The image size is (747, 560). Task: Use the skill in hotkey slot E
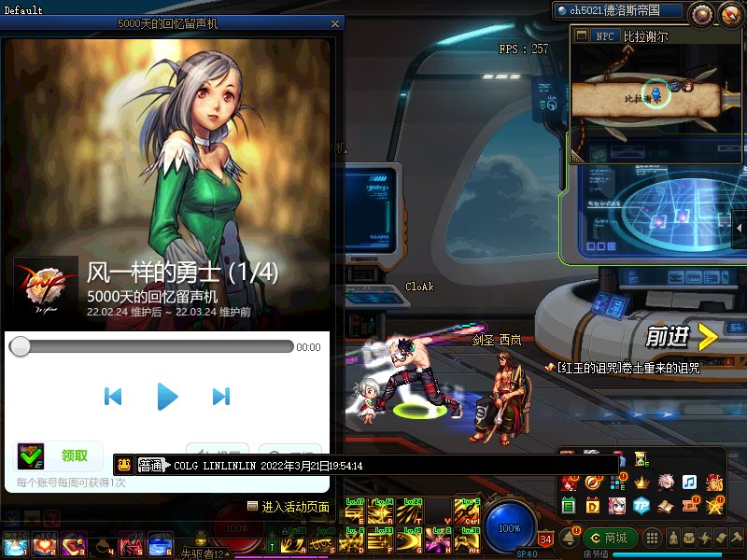(355, 511)
